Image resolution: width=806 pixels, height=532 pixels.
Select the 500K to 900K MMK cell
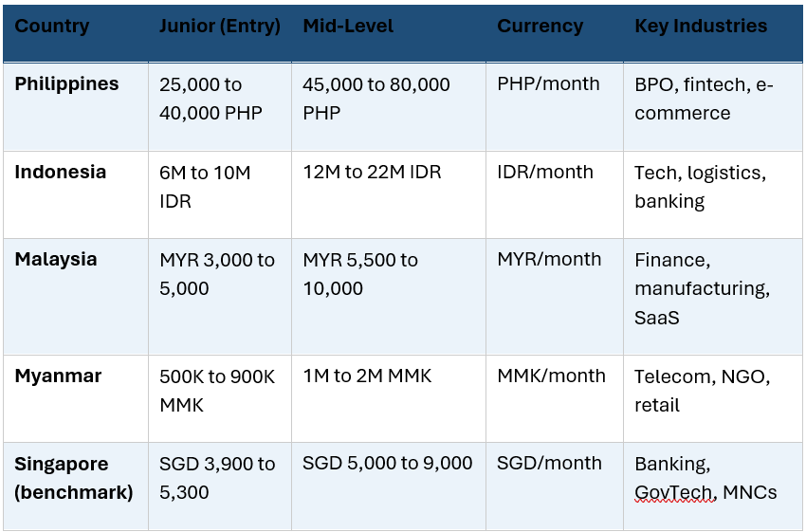pyautogui.click(x=220, y=398)
